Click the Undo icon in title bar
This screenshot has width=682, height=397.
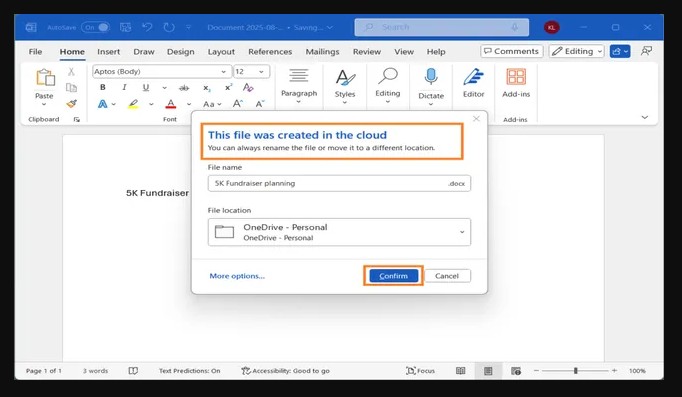[x=147, y=27]
